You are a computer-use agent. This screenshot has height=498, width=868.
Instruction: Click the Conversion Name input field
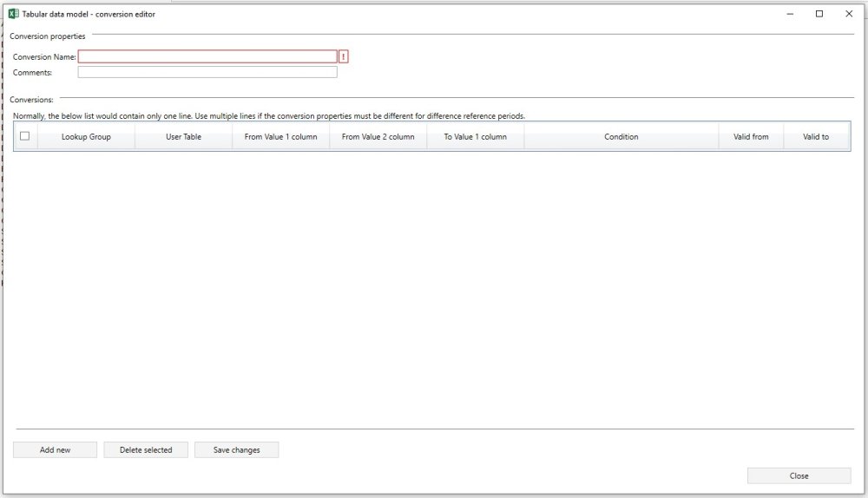[207, 56]
